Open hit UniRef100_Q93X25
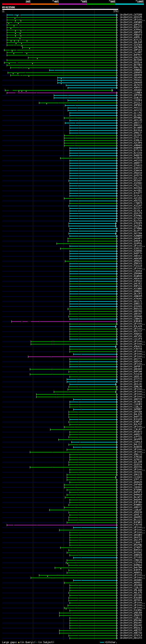Viewport: 146px width, 644px height. pos(131,17)
